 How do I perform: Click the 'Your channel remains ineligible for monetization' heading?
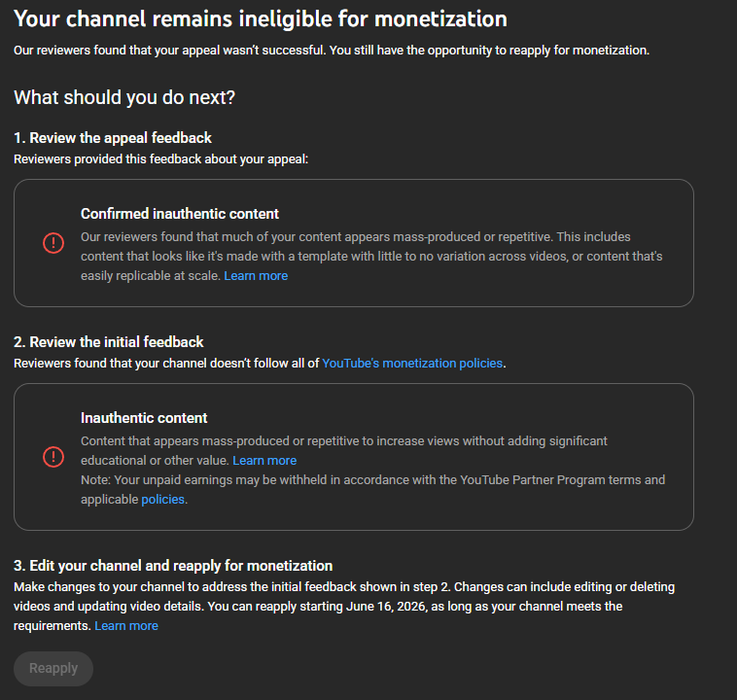pyautogui.click(x=261, y=19)
